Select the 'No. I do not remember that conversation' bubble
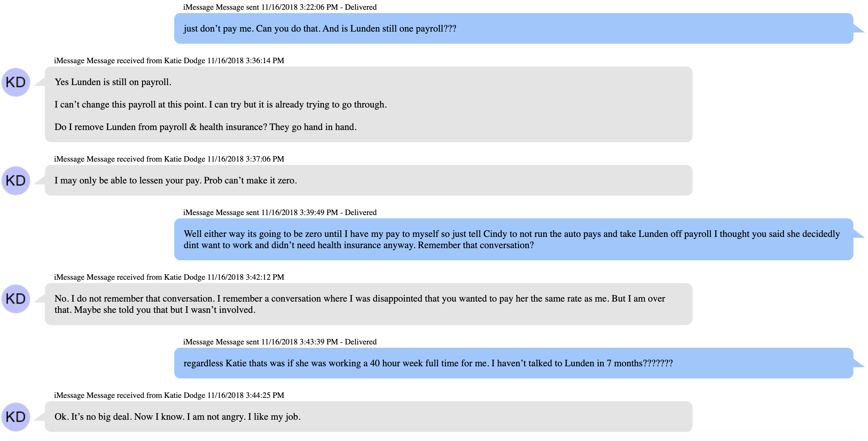The image size is (868, 441). click(x=369, y=304)
